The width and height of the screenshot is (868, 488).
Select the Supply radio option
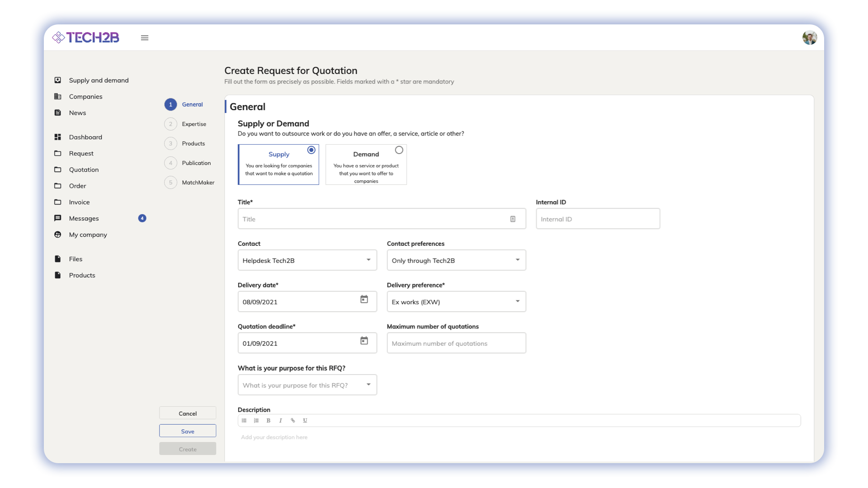click(311, 150)
